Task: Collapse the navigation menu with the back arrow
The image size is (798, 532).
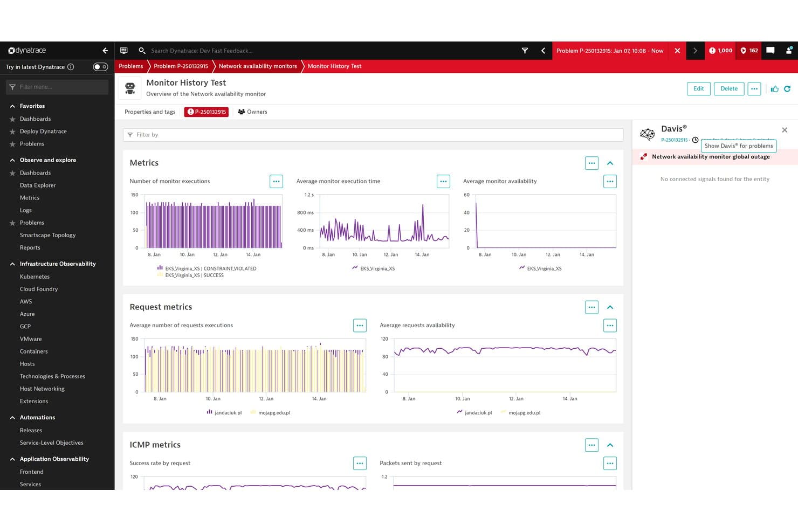Action: click(x=105, y=51)
